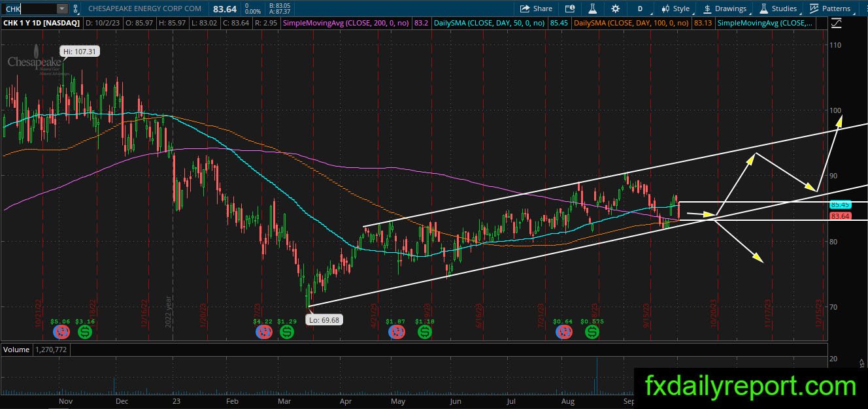This screenshot has height=409, width=868.
Task: Click the Share chart icon button
Action: point(536,8)
